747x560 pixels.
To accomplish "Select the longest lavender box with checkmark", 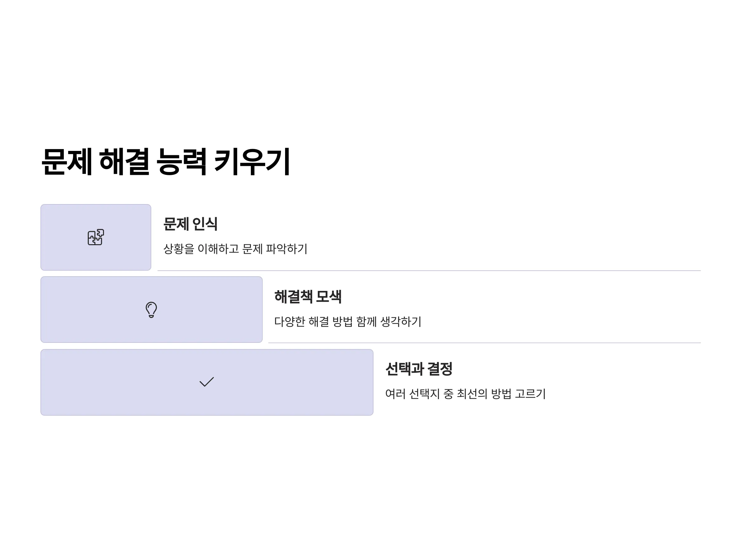I will point(207,382).
